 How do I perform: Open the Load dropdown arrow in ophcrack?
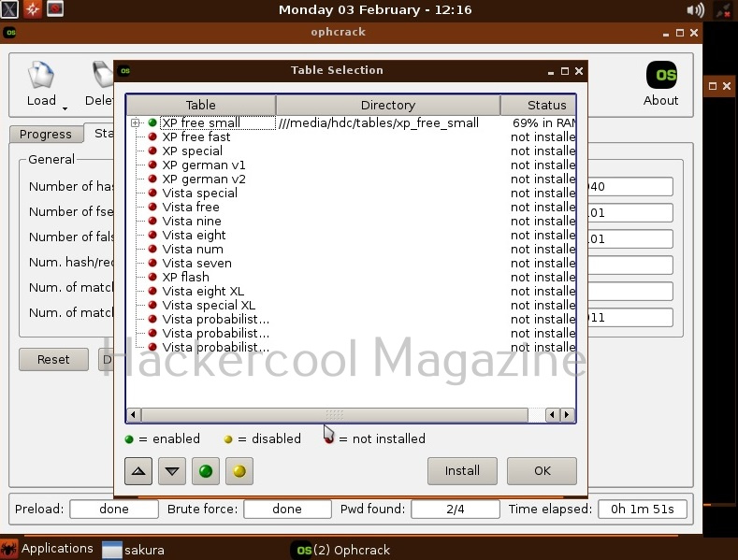[x=65, y=108]
